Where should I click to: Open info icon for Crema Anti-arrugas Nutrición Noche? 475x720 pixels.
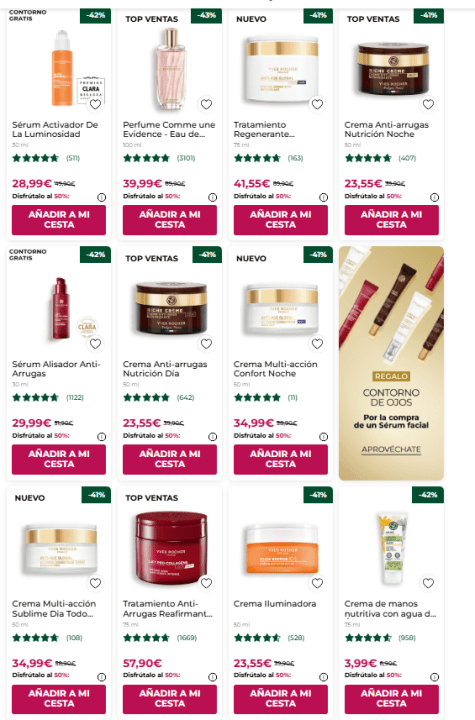coord(434,197)
